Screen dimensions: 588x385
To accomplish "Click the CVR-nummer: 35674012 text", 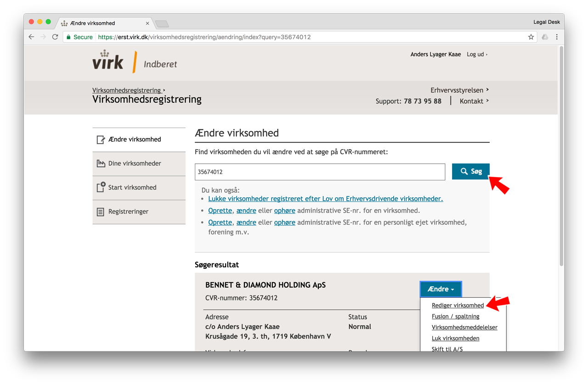I will [x=241, y=298].
